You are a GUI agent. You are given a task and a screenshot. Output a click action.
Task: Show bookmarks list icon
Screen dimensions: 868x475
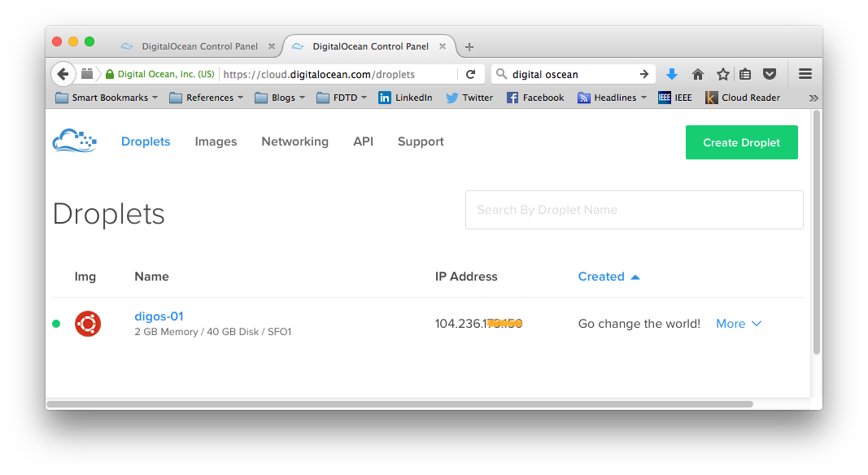coord(745,74)
